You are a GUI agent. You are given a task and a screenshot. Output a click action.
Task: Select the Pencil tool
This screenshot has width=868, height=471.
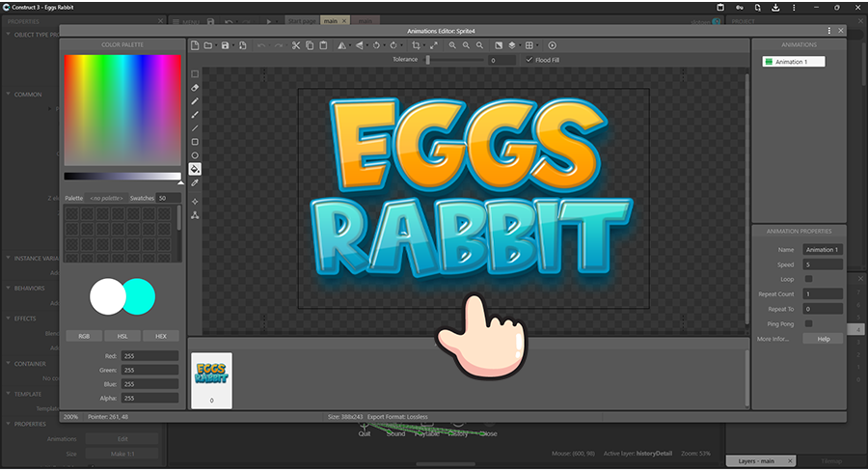(195, 100)
